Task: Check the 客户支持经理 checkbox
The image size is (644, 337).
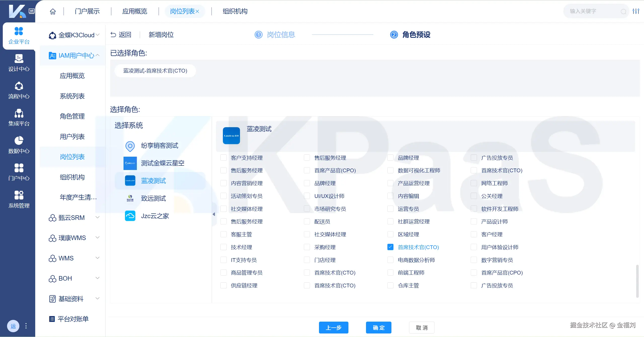Action: click(x=223, y=158)
